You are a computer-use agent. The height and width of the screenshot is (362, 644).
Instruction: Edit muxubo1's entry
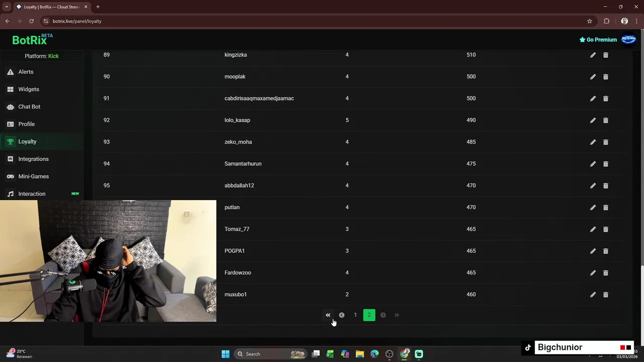[x=593, y=295]
